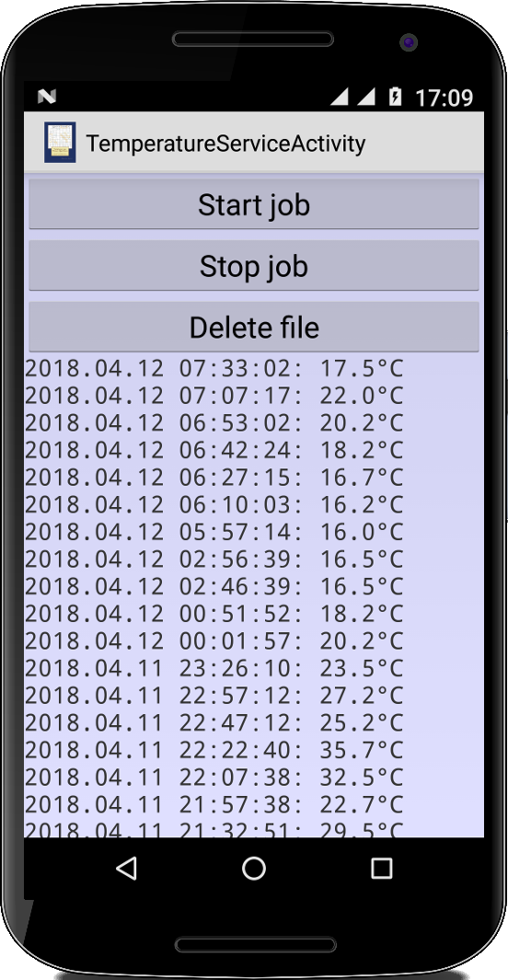Tap the Stop job button
Viewport: 508px width, 980px height.
[254, 266]
